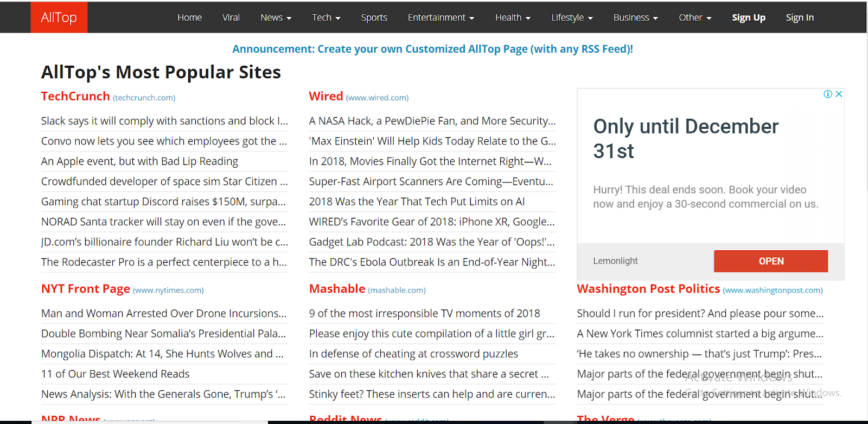
Task: Open 'Convo now lets you see which employees' story
Action: (x=164, y=141)
